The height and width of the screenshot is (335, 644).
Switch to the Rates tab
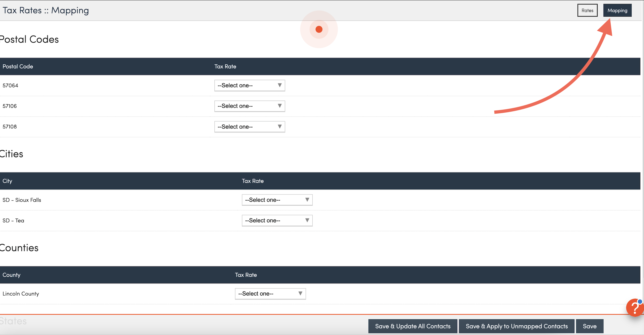587,11
